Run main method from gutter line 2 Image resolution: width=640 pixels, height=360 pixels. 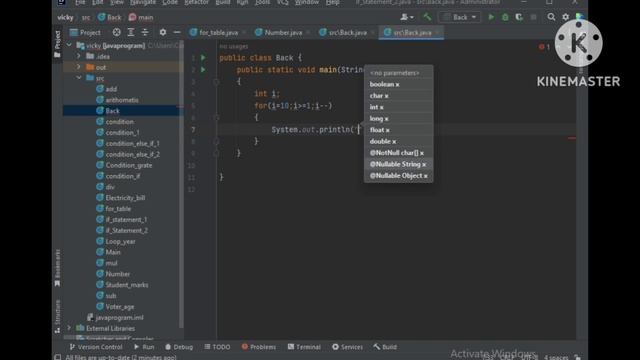tap(203, 70)
